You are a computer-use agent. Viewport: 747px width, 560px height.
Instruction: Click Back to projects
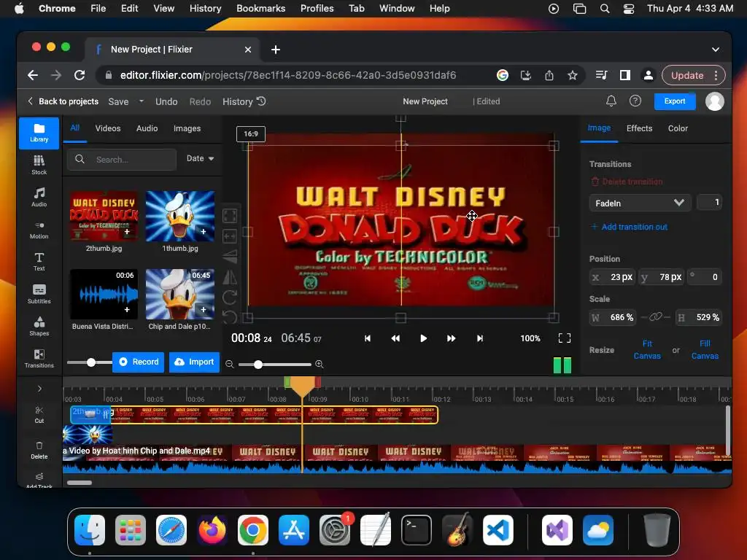pyautogui.click(x=63, y=101)
